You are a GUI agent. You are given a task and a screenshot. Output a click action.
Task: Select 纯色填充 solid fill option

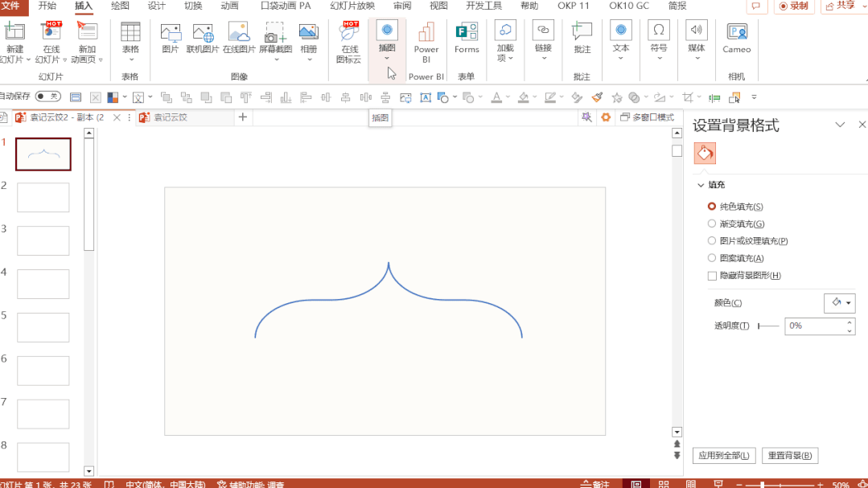pyautogui.click(x=712, y=207)
